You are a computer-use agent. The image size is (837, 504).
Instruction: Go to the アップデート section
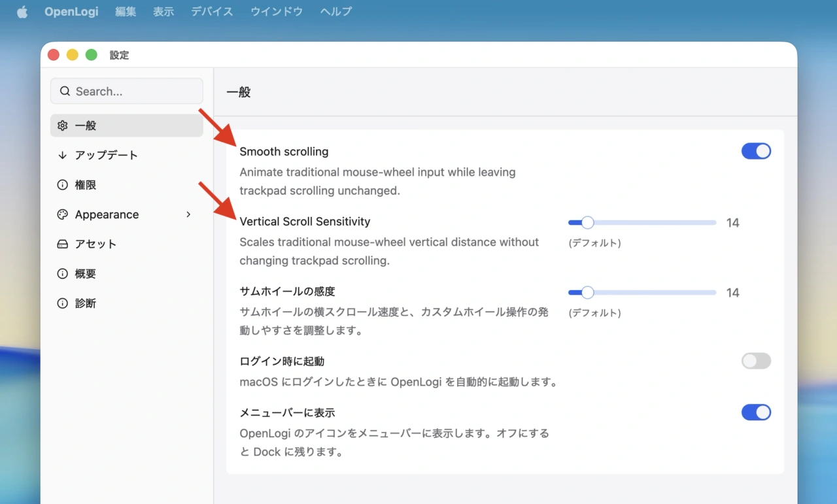127,155
